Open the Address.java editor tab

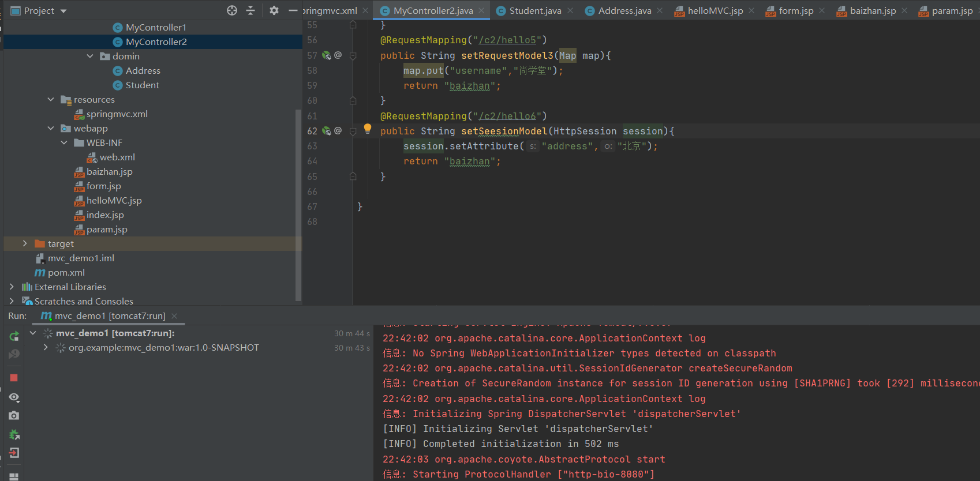[624, 10]
